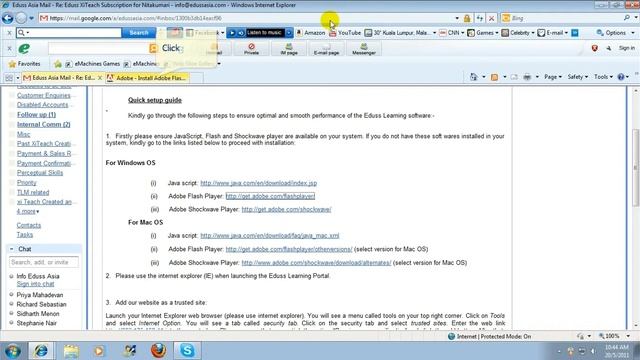Open the address bar history dropdown arrow
The width and height of the screenshot is (640, 360).
click(x=457, y=18)
